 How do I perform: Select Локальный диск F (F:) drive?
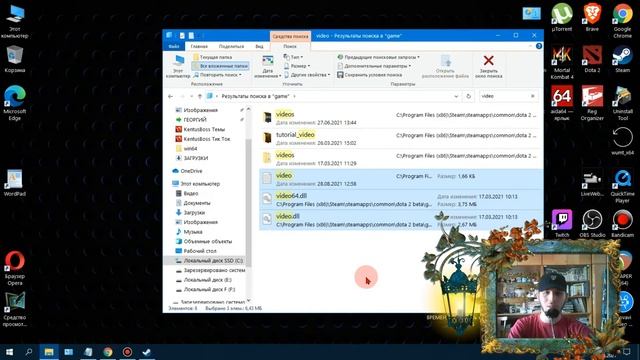point(209,289)
